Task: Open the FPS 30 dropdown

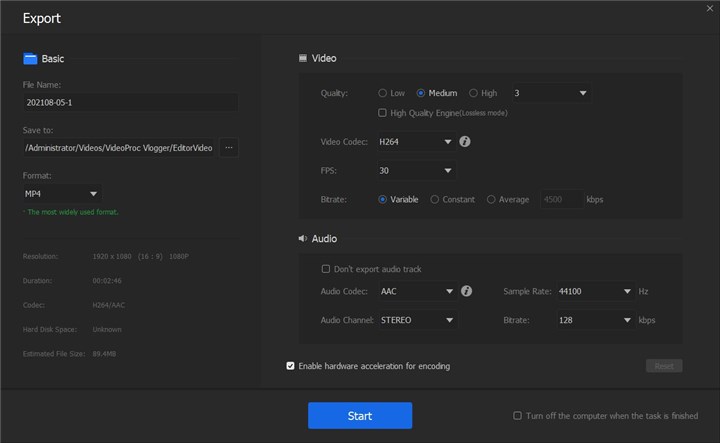Action: 416,171
